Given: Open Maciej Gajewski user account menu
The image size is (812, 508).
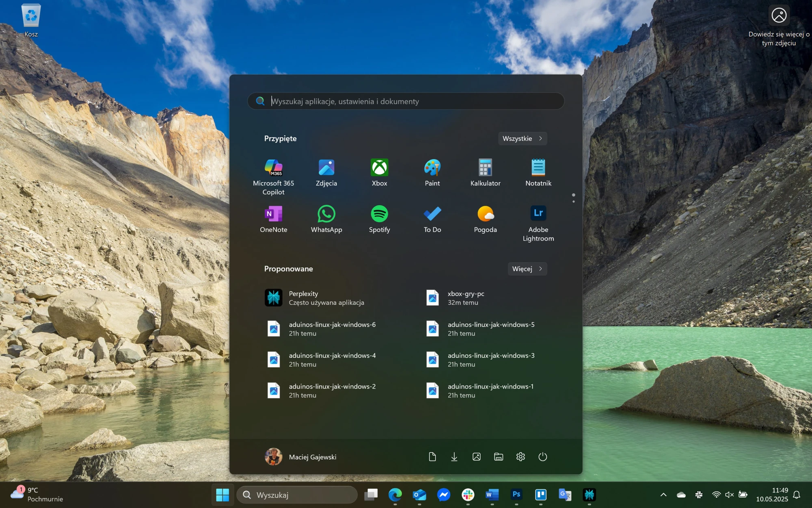Looking at the screenshot, I should 301,457.
